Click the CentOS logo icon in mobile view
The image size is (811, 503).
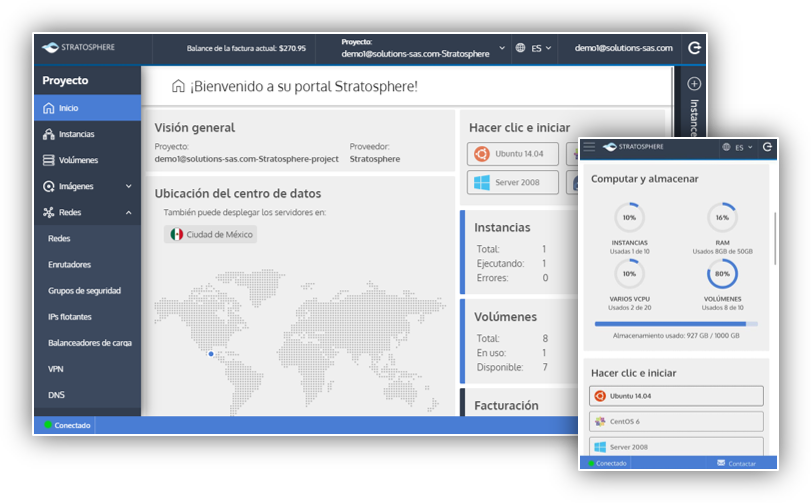[600, 421]
